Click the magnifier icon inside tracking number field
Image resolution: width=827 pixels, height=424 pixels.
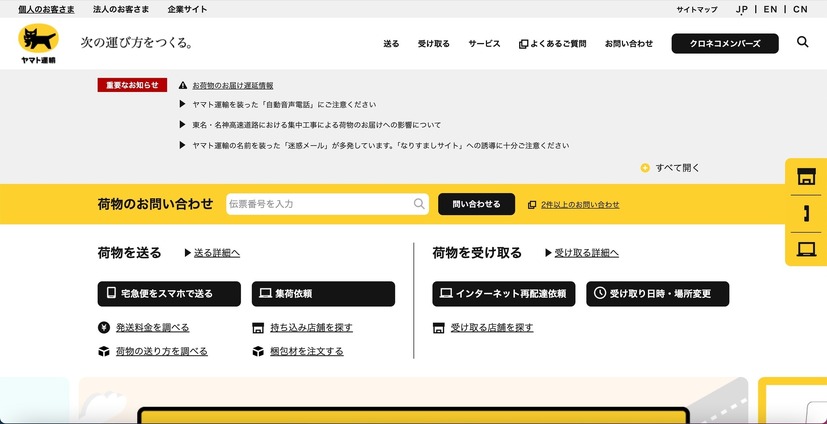pos(419,204)
